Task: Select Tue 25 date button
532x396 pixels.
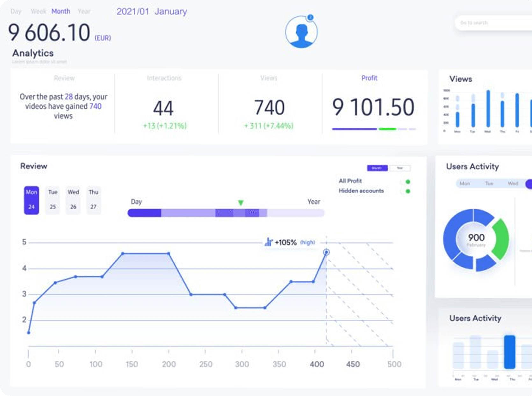Action: coord(53,200)
